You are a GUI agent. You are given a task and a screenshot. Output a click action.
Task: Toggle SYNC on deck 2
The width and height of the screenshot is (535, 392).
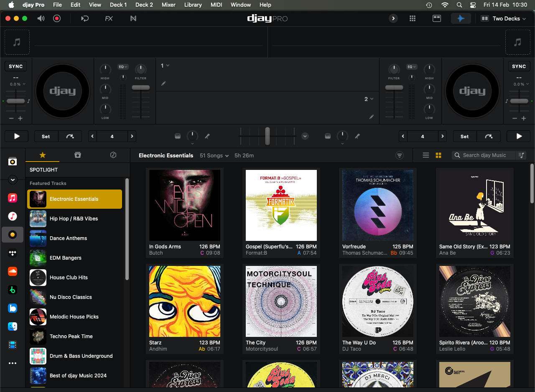click(519, 66)
